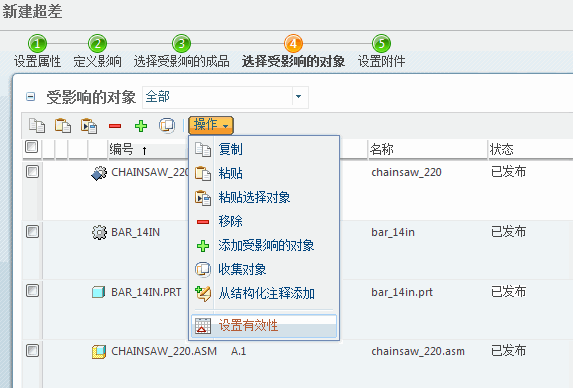Image resolution: width=573 pixels, height=388 pixels.
Task: Collapse the 受影响的对象 section
Action: 31,97
